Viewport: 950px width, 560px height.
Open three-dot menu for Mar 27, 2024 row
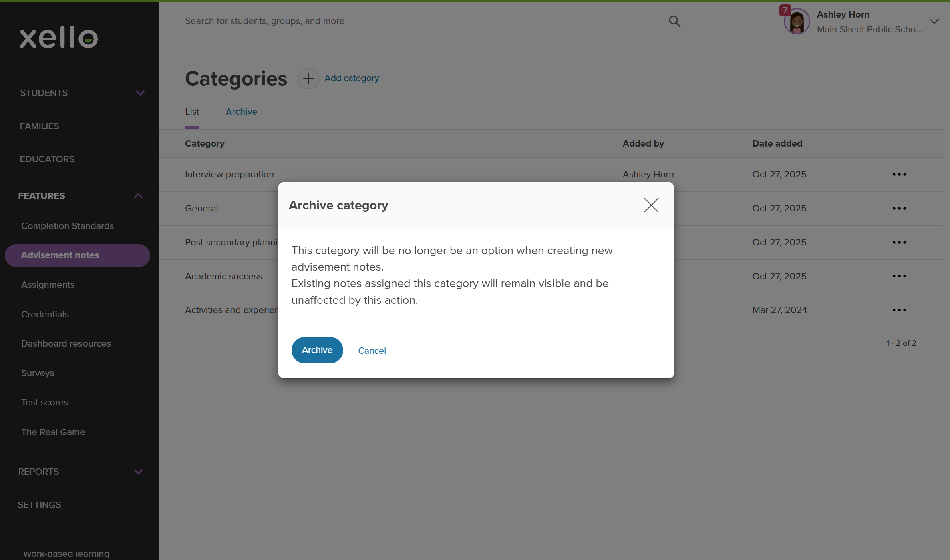[899, 310]
